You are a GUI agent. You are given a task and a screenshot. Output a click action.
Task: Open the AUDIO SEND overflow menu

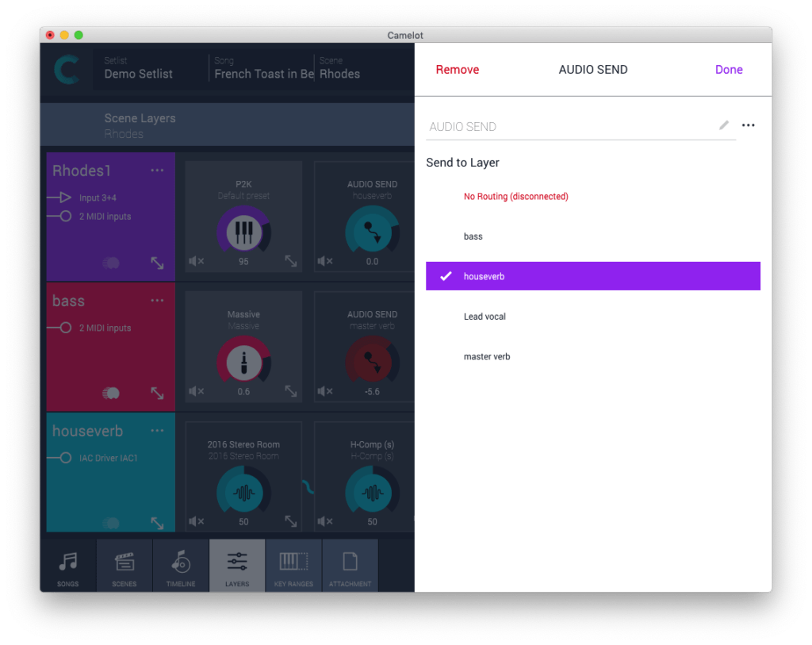(749, 125)
